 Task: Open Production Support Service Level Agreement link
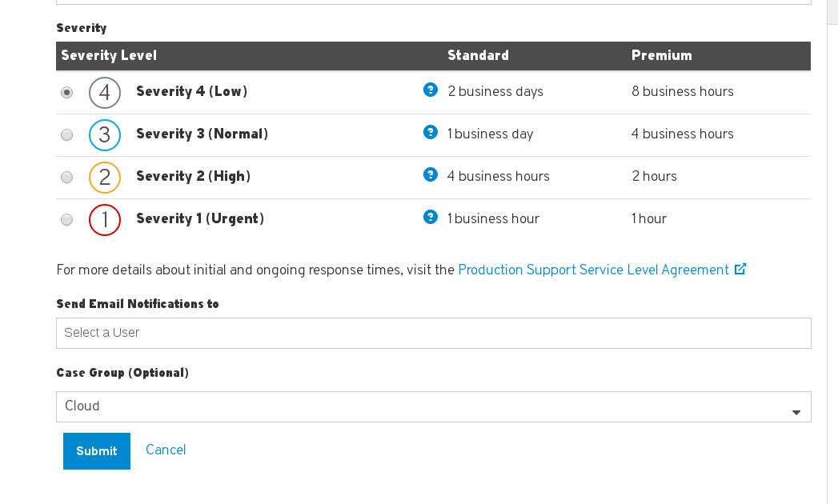593,270
